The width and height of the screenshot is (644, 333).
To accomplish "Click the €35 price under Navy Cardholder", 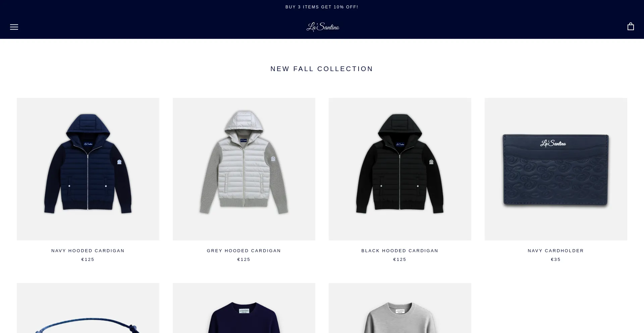I will pyautogui.click(x=556, y=260).
